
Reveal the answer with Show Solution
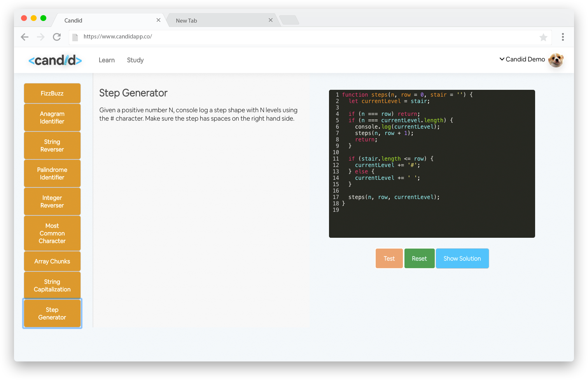tap(462, 258)
